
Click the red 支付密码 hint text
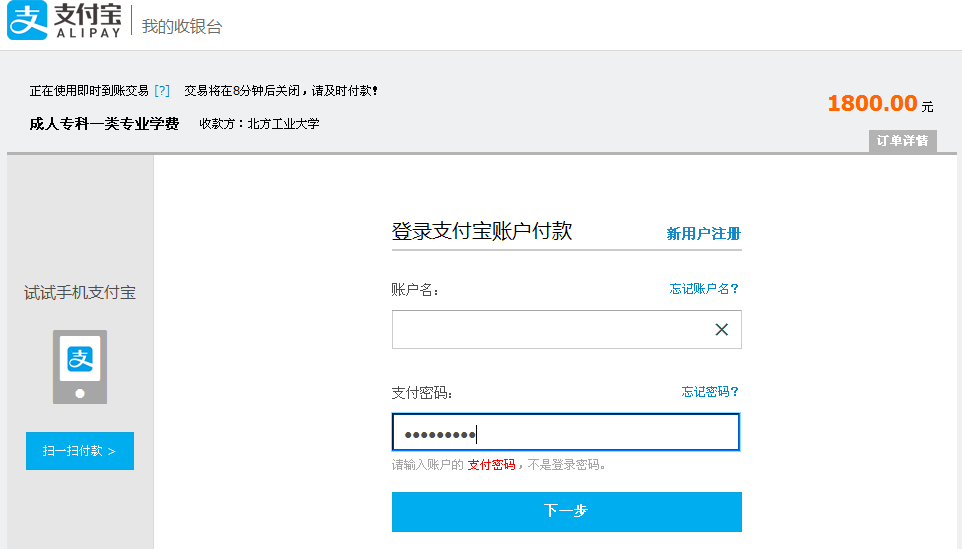click(491, 465)
